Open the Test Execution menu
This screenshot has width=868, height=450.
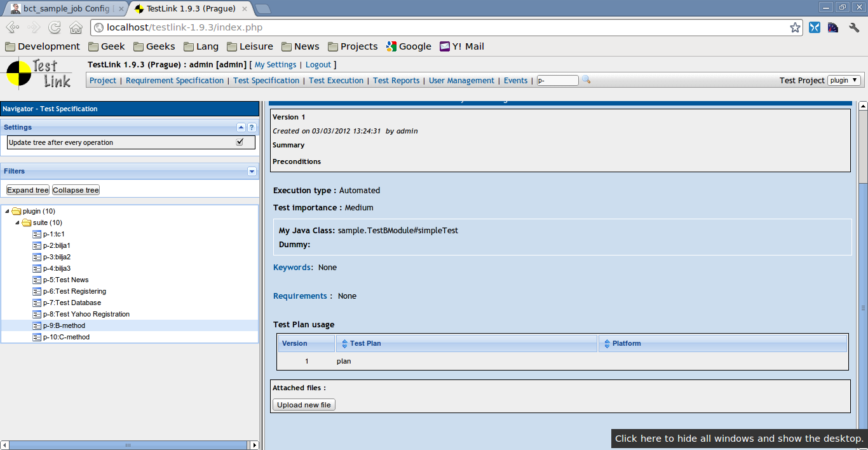pyautogui.click(x=336, y=81)
